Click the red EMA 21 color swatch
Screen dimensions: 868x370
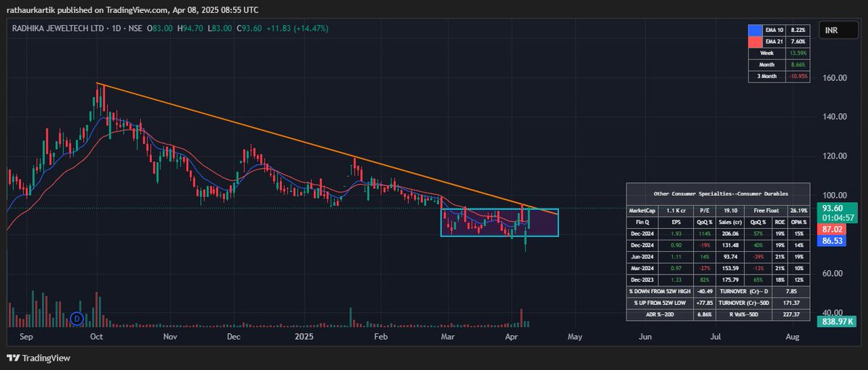tap(757, 41)
